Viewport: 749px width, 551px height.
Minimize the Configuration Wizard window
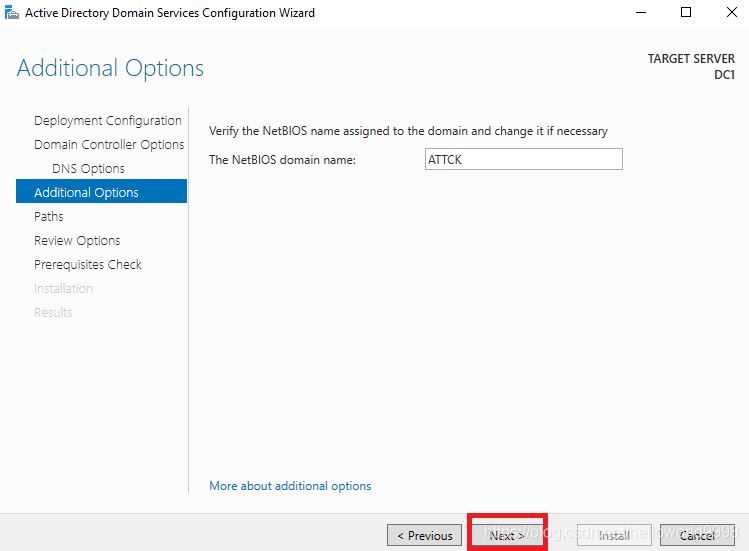pyautogui.click(x=641, y=12)
